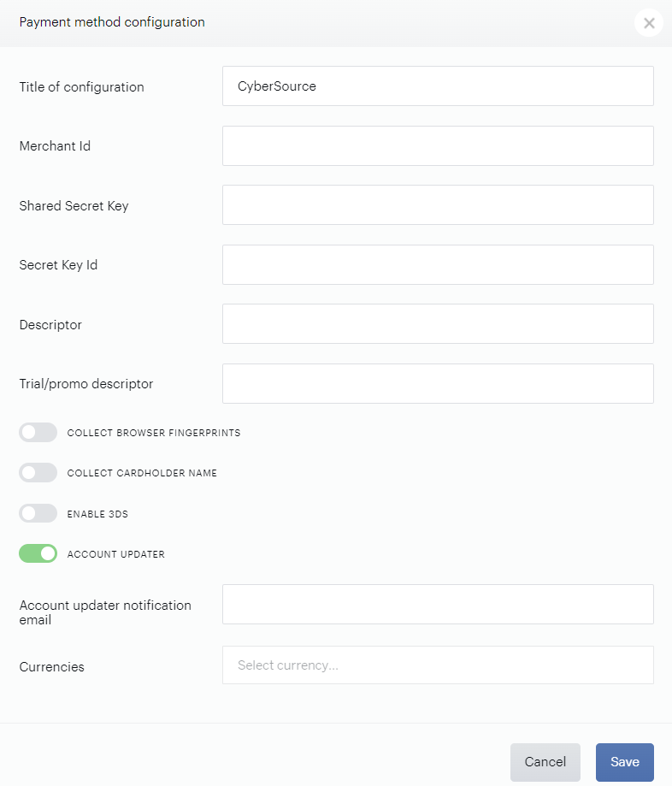Turn on the Enable 3DS toggle
This screenshot has width=672, height=786.
coord(38,513)
